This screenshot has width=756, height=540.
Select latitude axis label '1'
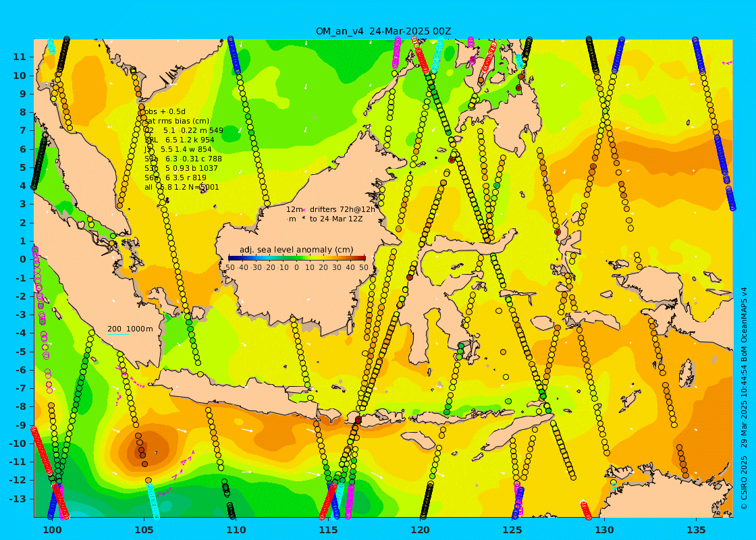point(23,240)
